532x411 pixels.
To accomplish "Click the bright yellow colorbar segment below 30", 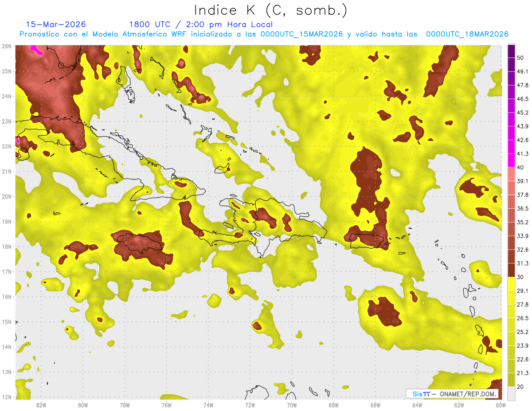I will click(511, 284).
